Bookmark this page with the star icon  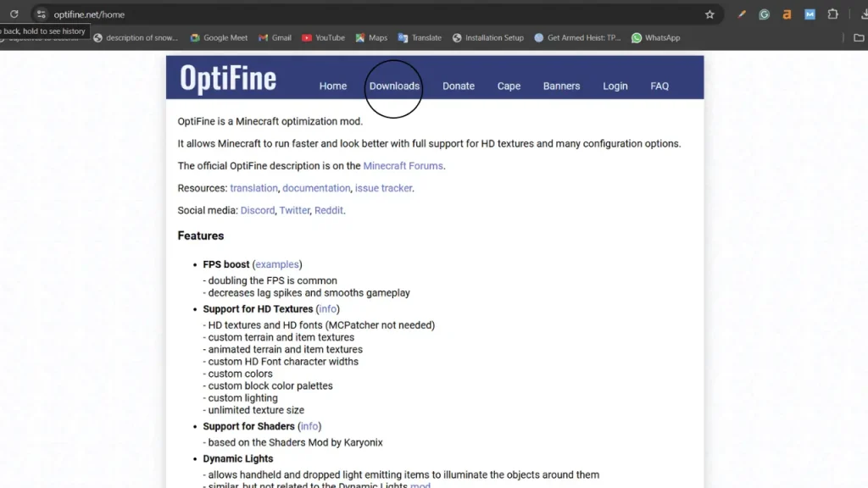[709, 14]
